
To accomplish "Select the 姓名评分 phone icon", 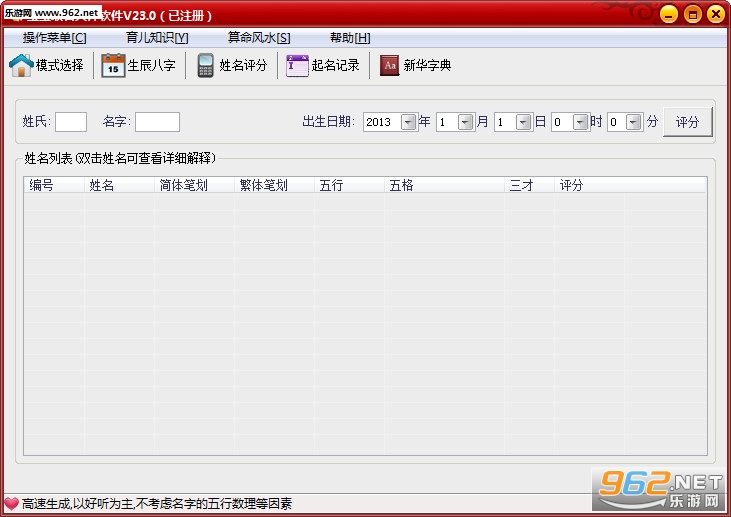I will (x=205, y=65).
